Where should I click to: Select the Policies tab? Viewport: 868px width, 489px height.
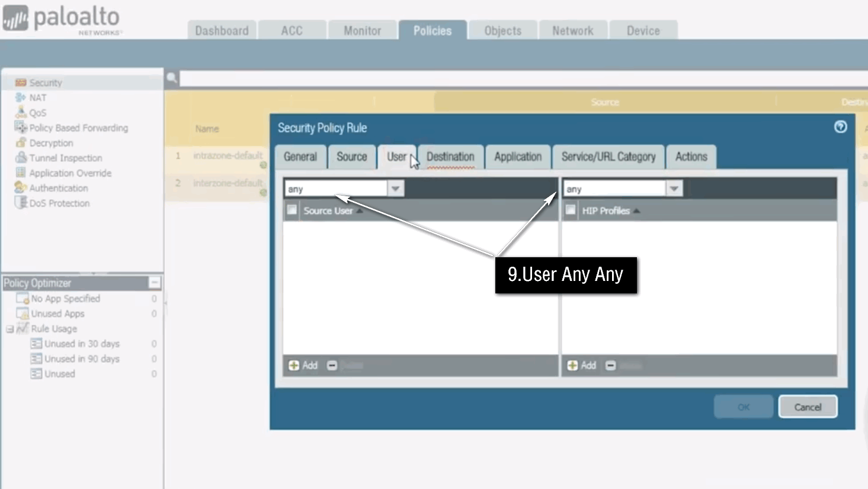pos(433,30)
